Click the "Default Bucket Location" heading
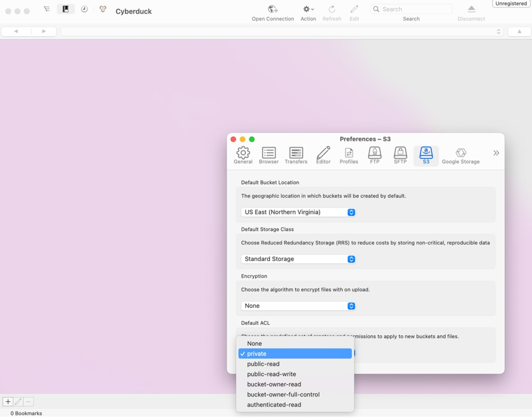The image size is (532, 417). coord(270,183)
